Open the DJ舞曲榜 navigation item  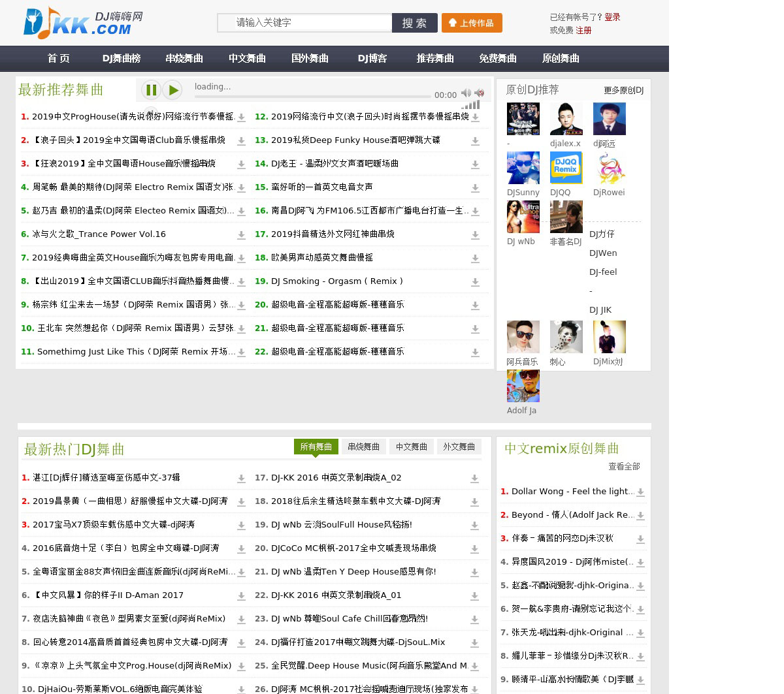coord(122,58)
